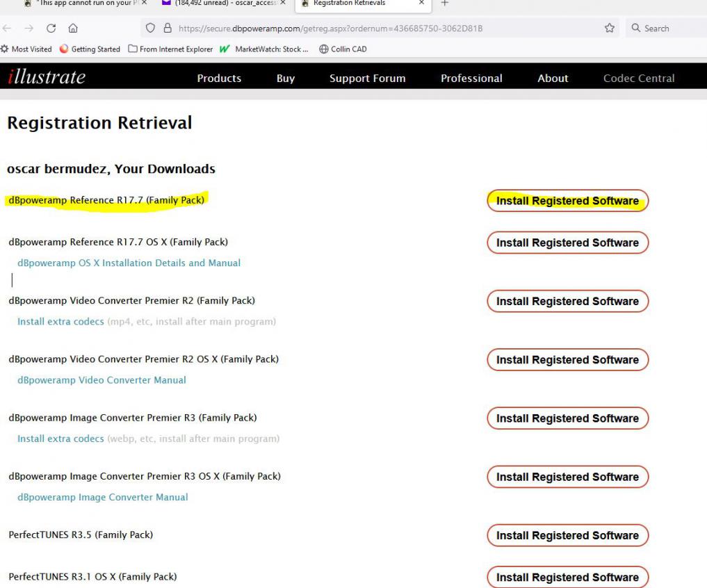
Task: Open the Support Forum menu item
Action: click(x=367, y=79)
